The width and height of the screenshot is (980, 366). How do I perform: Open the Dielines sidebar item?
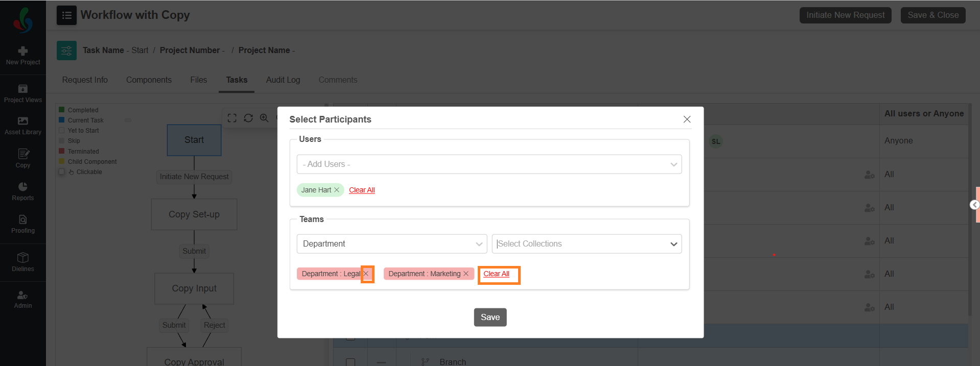tap(23, 262)
